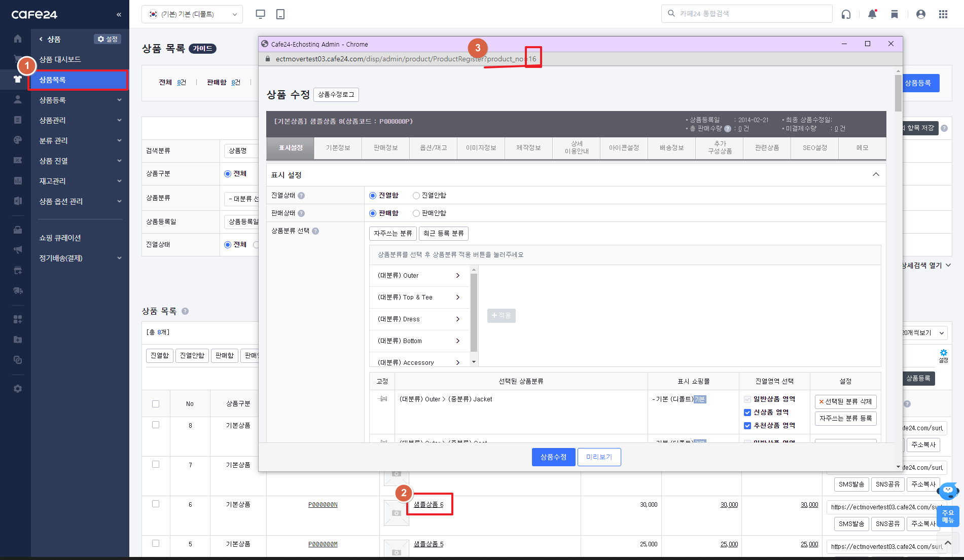The height and width of the screenshot is (560, 964).
Task: Click the help icon next to 진열상태
Action: pyautogui.click(x=301, y=196)
